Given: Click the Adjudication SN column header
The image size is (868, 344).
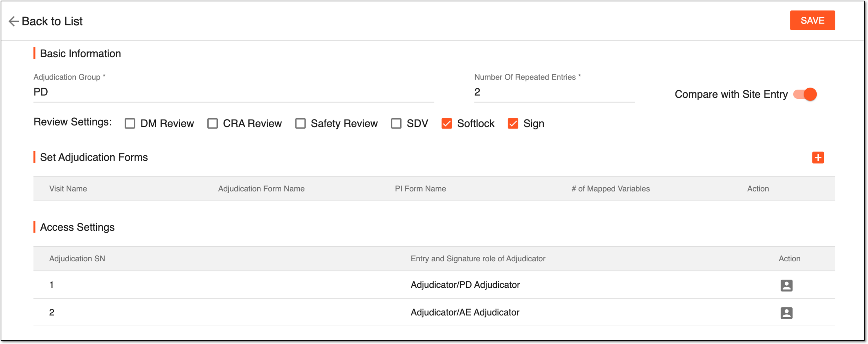Looking at the screenshot, I should click(77, 259).
